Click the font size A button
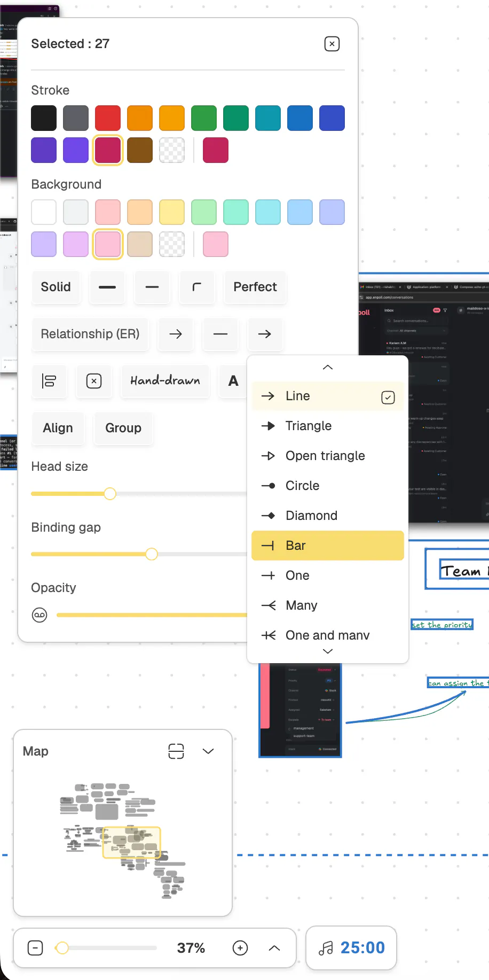Viewport: 489px width, 980px height. point(233,381)
